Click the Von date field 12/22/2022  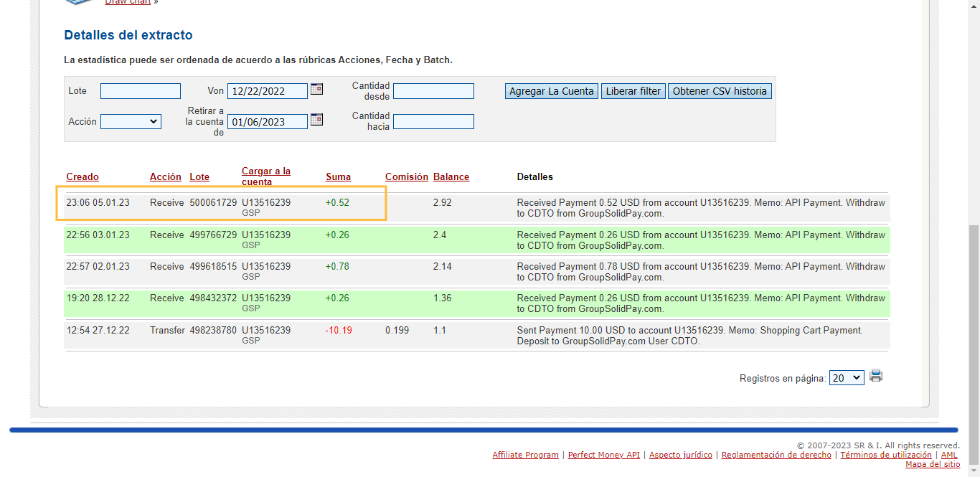pos(268,91)
